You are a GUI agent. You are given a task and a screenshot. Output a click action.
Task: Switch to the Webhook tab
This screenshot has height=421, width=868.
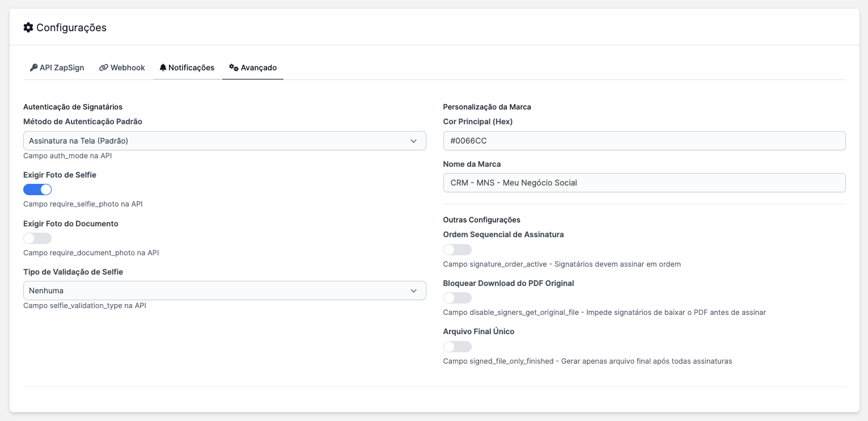click(121, 68)
